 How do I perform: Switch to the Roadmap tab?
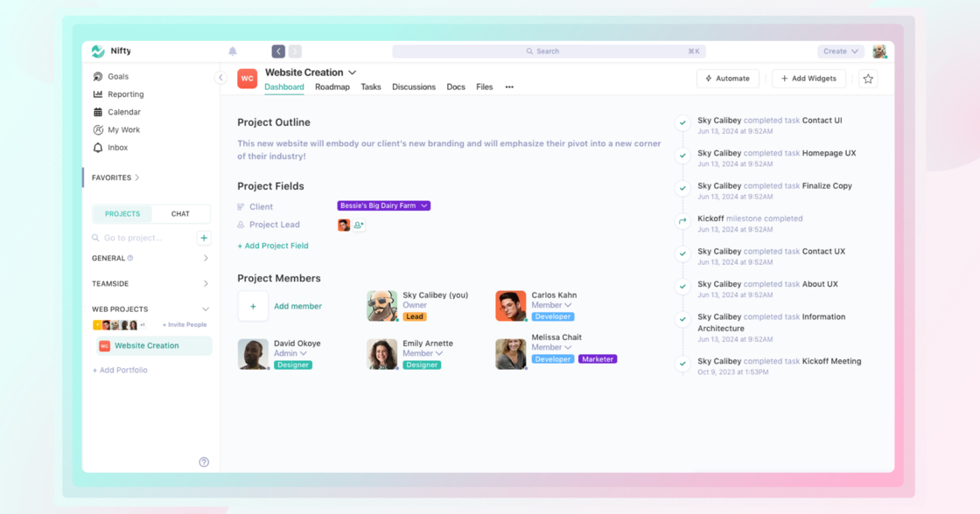point(332,87)
